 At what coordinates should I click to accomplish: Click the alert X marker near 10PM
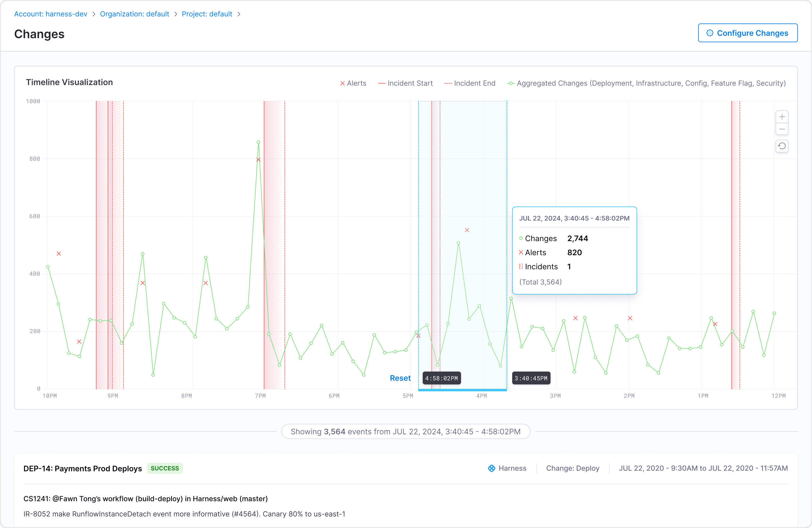[x=59, y=253]
